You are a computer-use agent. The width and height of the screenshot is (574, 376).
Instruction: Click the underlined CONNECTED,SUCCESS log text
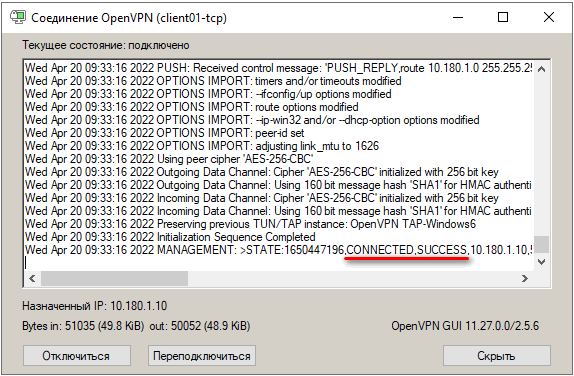tap(406, 250)
